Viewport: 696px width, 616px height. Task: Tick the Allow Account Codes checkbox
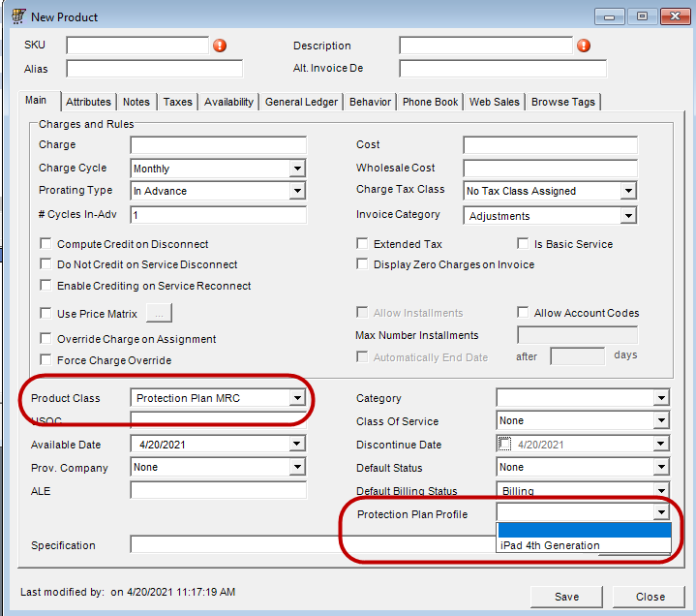click(x=523, y=312)
